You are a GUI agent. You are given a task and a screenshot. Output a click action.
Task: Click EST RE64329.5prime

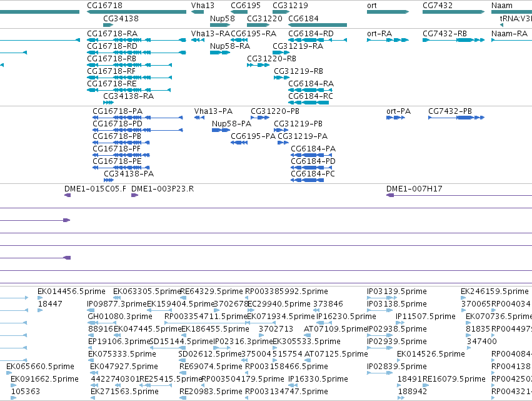(x=212, y=292)
